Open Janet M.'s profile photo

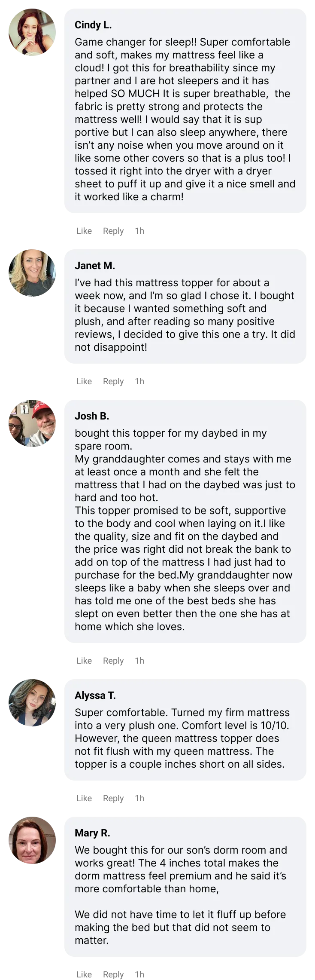[x=33, y=273]
